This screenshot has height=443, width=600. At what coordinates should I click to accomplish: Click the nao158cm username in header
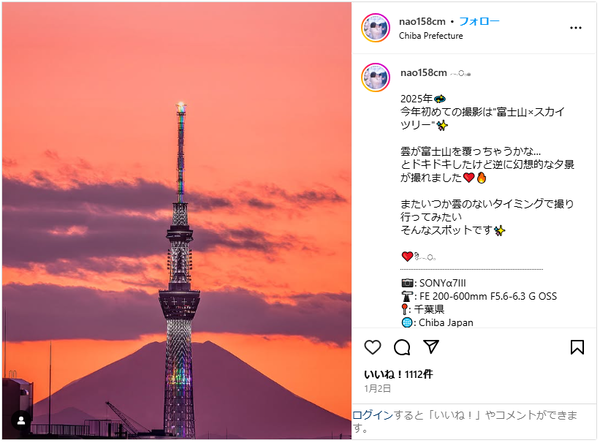(x=422, y=22)
